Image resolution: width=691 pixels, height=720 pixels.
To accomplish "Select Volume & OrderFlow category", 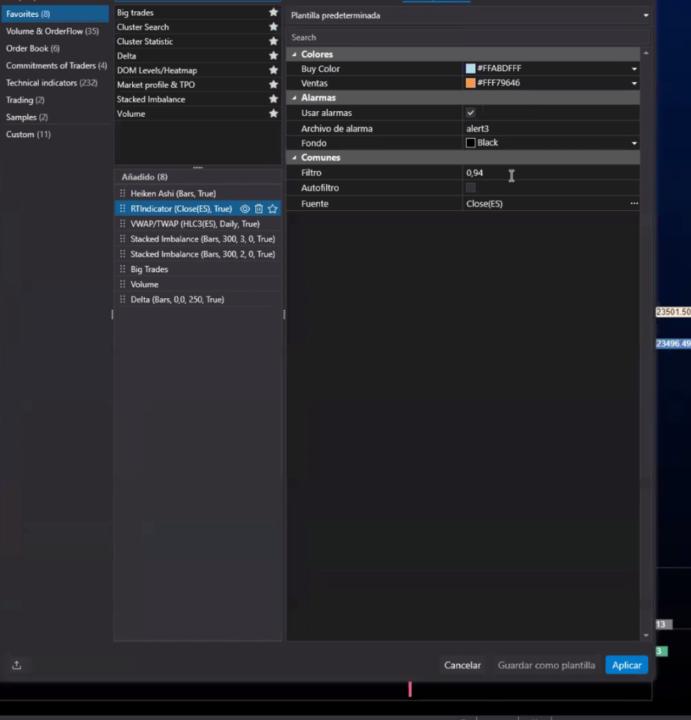I will (52, 31).
